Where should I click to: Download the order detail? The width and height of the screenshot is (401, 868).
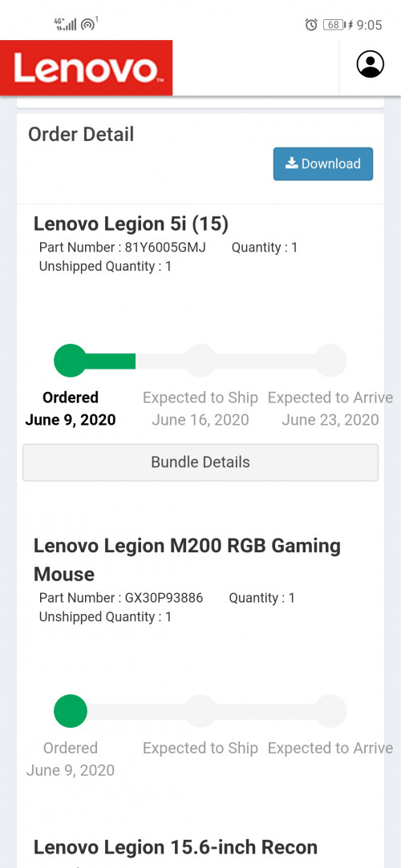[x=323, y=164]
